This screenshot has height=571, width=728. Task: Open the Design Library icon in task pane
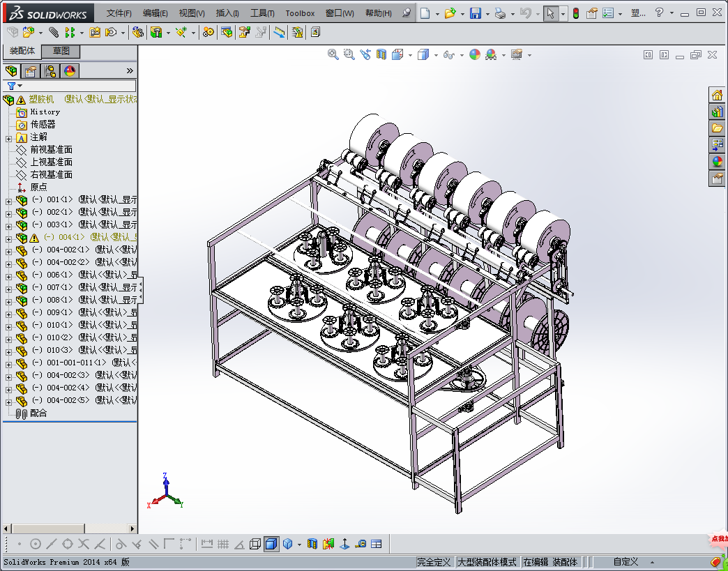click(x=718, y=112)
